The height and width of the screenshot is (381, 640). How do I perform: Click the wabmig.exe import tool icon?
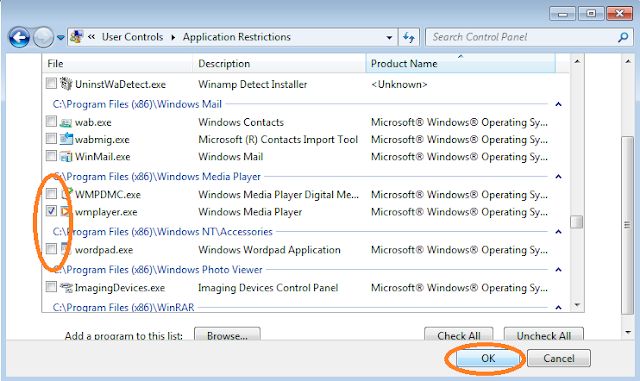[x=66, y=139]
